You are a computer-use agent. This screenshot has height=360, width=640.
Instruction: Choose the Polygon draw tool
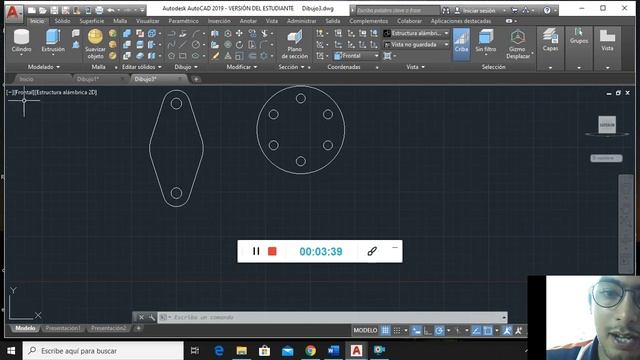171,56
